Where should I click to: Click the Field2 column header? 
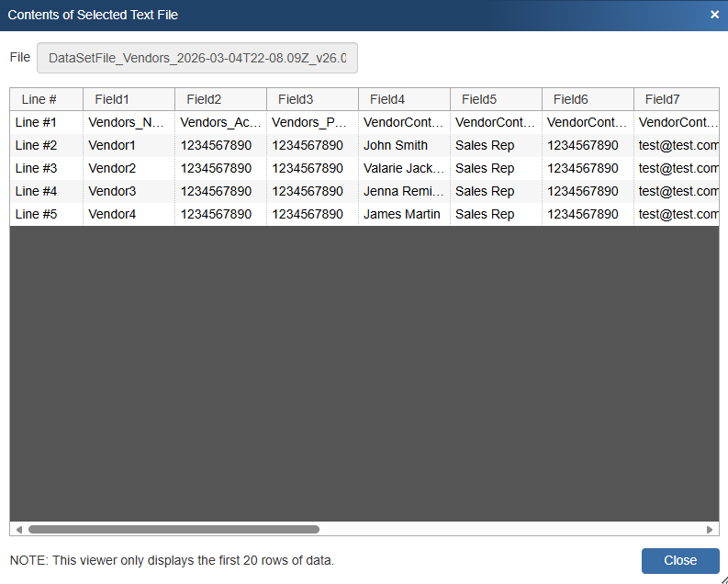[204, 99]
